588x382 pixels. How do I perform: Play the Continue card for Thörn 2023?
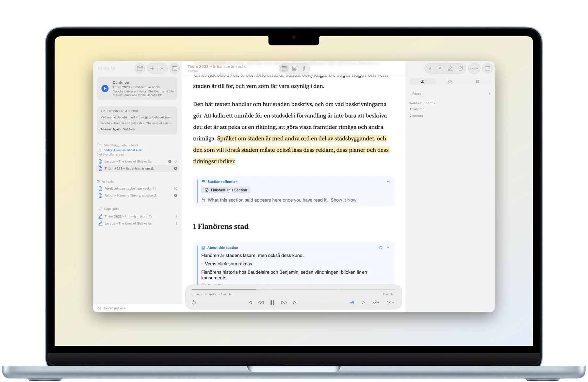point(105,88)
